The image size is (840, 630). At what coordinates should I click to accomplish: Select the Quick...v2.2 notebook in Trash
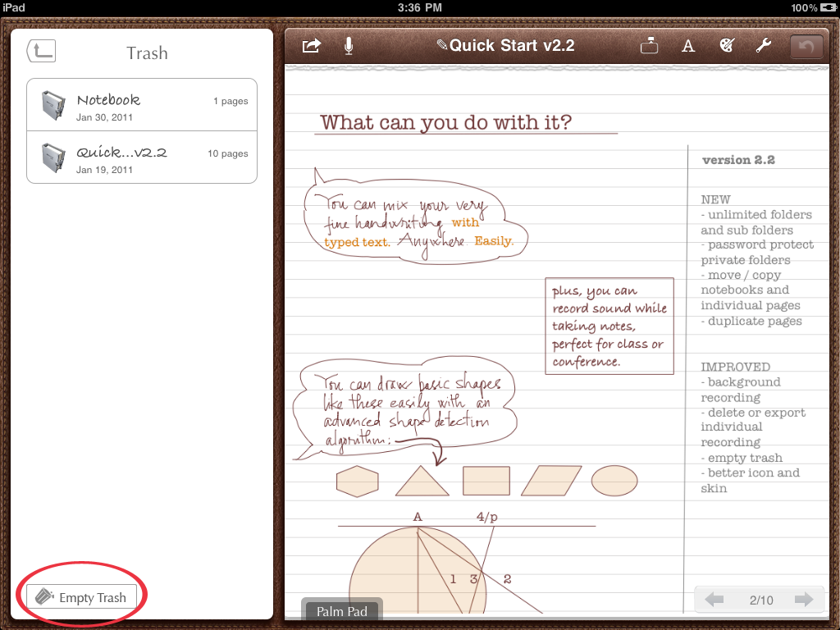point(142,157)
